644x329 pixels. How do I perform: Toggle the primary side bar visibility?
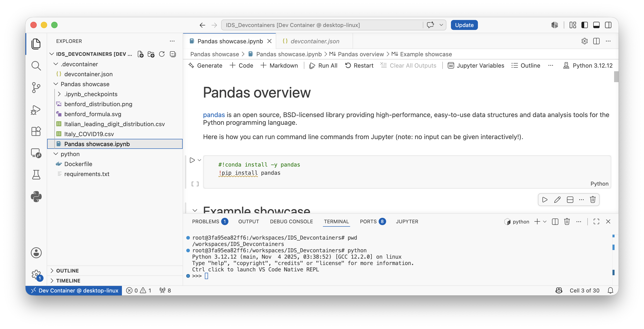[584, 25]
